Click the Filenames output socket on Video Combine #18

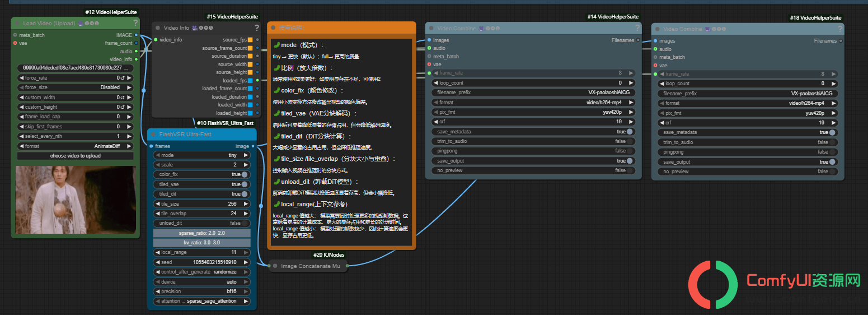tap(841, 41)
